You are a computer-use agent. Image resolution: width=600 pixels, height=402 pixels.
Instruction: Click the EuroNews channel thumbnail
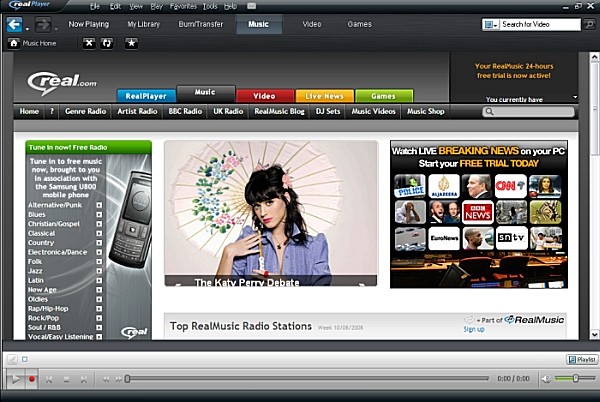point(444,238)
